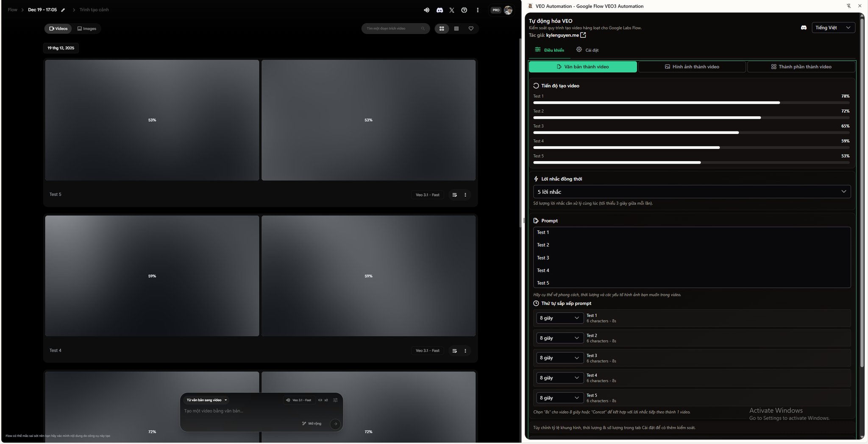
Task: Click the user profile avatar
Action: (508, 10)
